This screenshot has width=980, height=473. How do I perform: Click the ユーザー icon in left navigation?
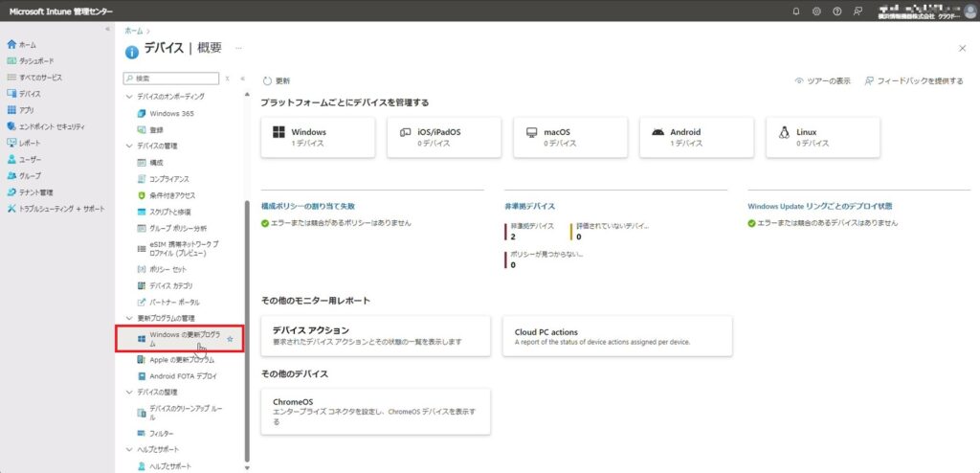[x=11, y=159]
